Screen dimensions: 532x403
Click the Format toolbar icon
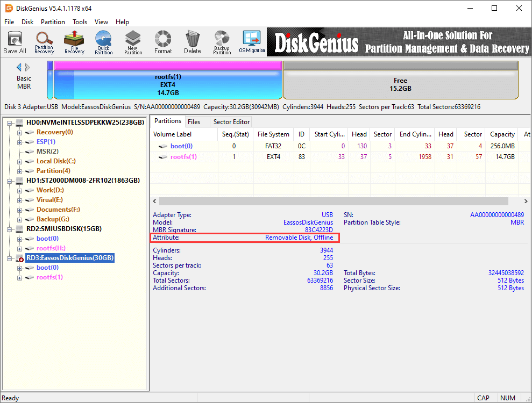(x=163, y=42)
